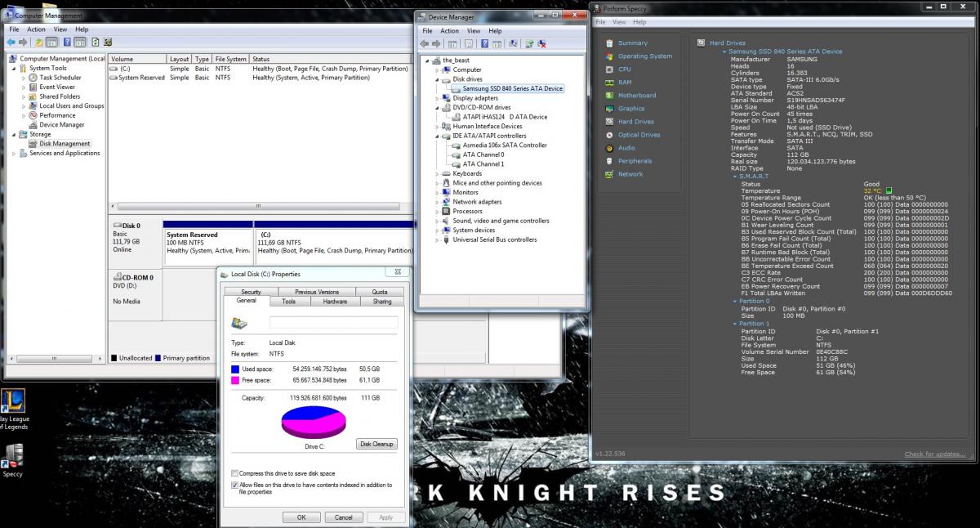Image resolution: width=980 pixels, height=528 pixels.
Task: Click the Disk Cleanup button
Action: (x=376, y=445)
